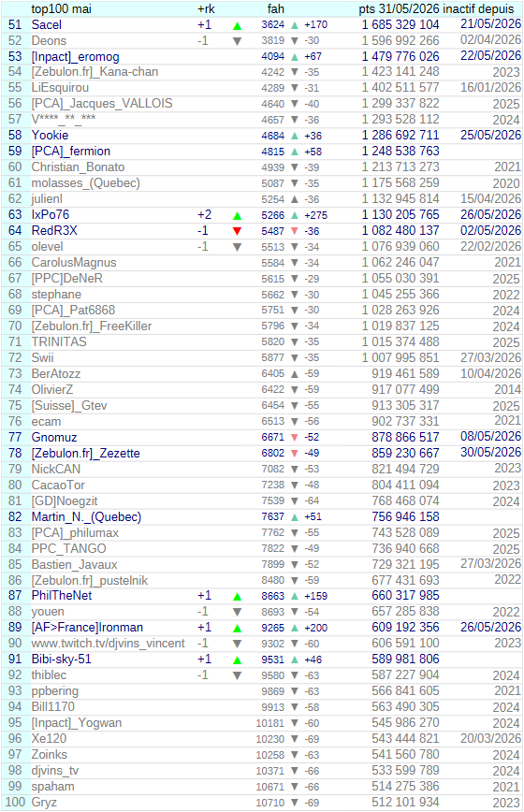The image size is (524, 812).
Task: Open the Gnomuz member name
Action: click(54, 438)
